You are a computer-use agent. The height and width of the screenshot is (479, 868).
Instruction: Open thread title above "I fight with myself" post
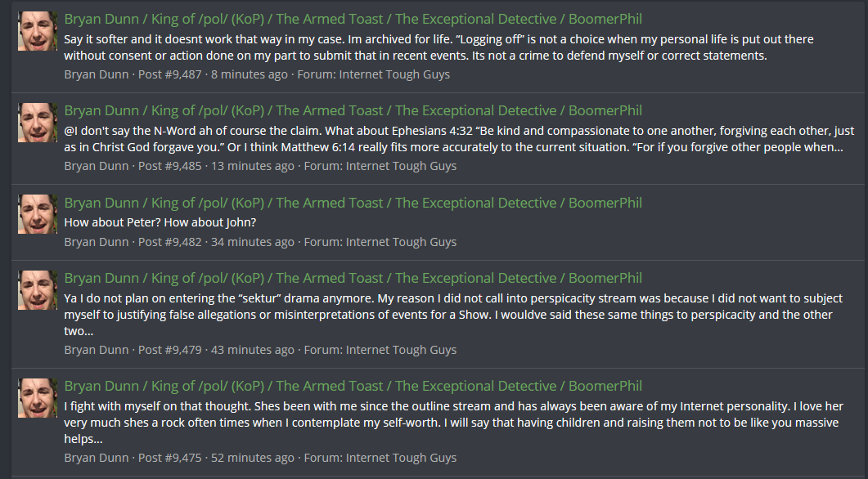click(x=353, y=386)
